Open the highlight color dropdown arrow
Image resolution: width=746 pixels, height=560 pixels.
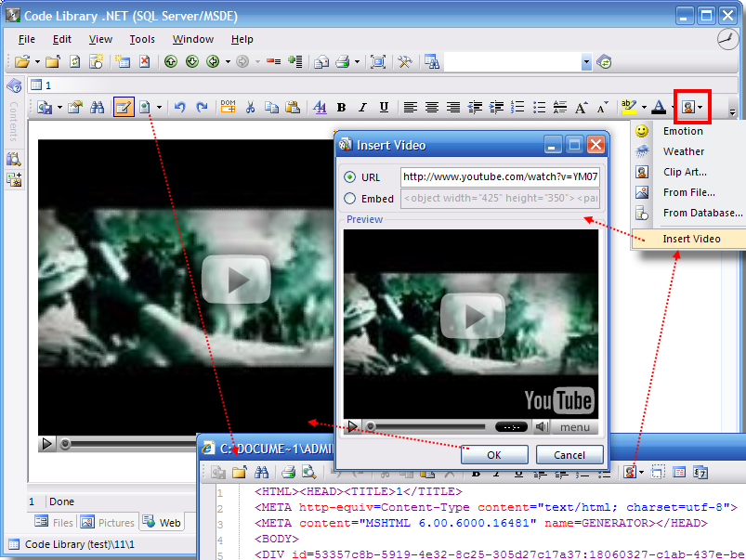(644, 108)
